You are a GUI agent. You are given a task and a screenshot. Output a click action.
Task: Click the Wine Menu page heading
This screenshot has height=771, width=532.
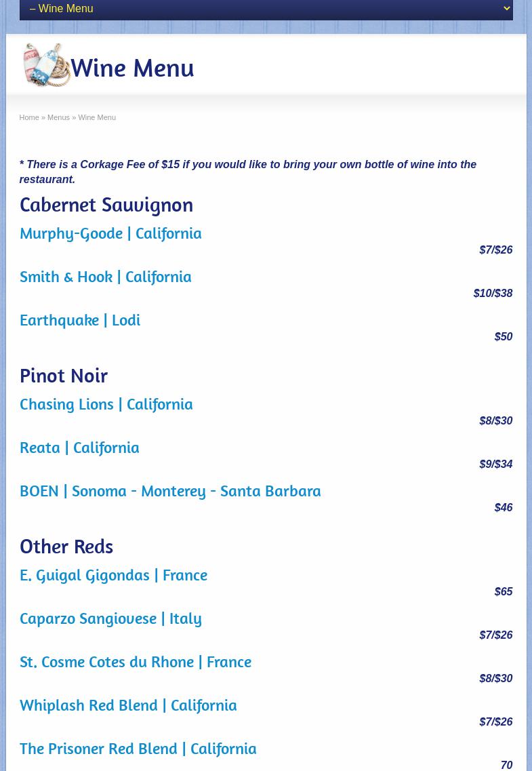click(132, 68)
